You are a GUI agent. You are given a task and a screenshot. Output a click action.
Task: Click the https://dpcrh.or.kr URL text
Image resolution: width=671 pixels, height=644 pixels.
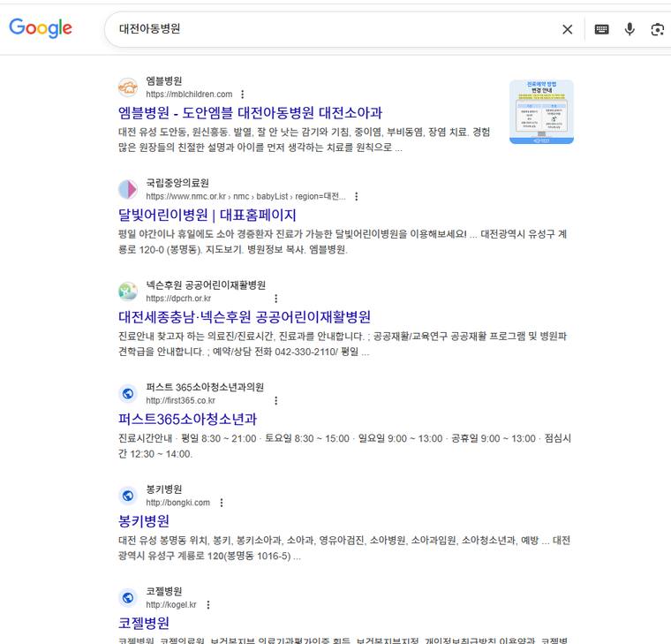coord(178,299)
